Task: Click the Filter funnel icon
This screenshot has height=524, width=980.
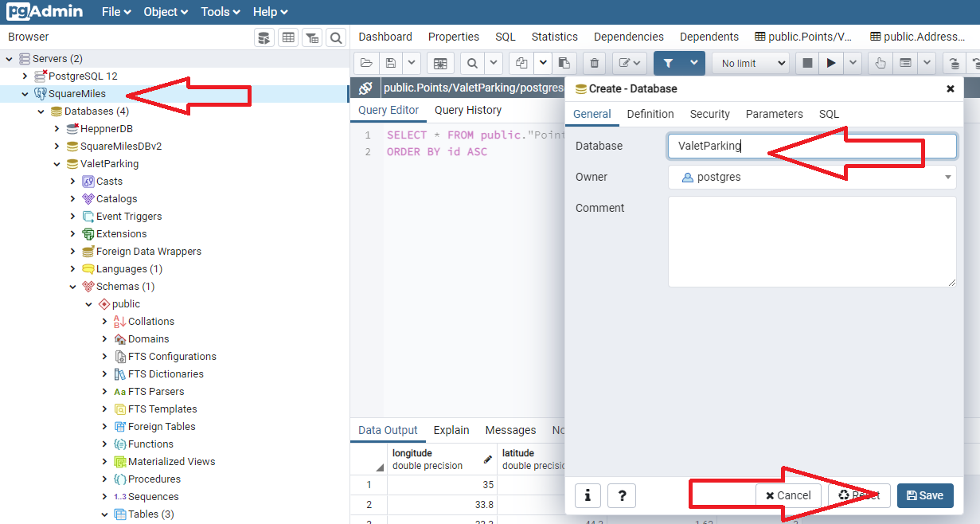Action: coord(669,63)
